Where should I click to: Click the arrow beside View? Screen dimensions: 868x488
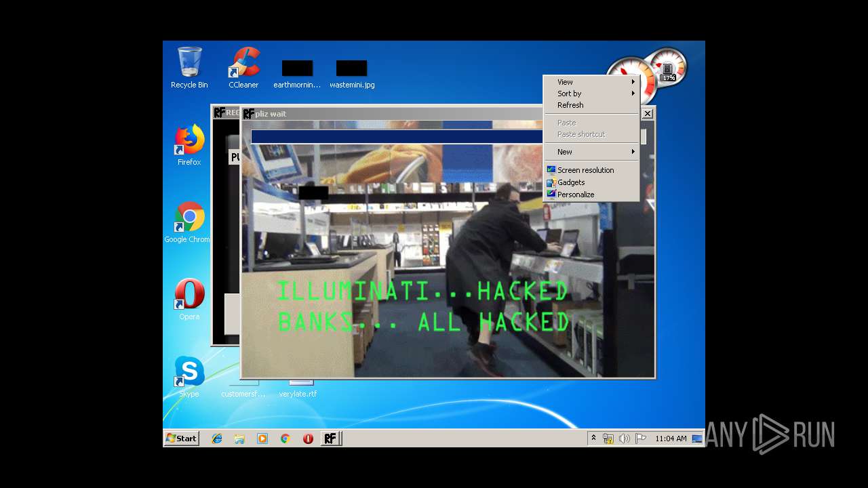(633, 82)
